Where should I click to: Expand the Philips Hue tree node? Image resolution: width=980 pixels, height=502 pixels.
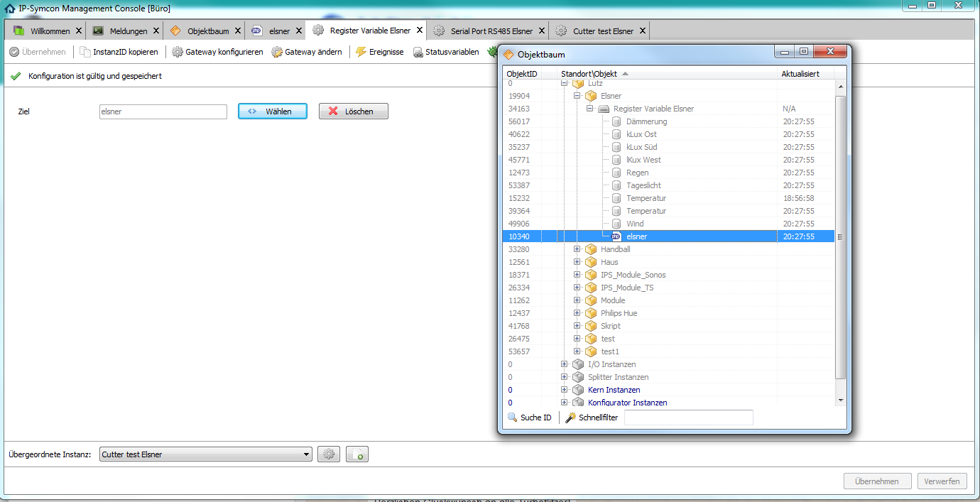point(577,313)
